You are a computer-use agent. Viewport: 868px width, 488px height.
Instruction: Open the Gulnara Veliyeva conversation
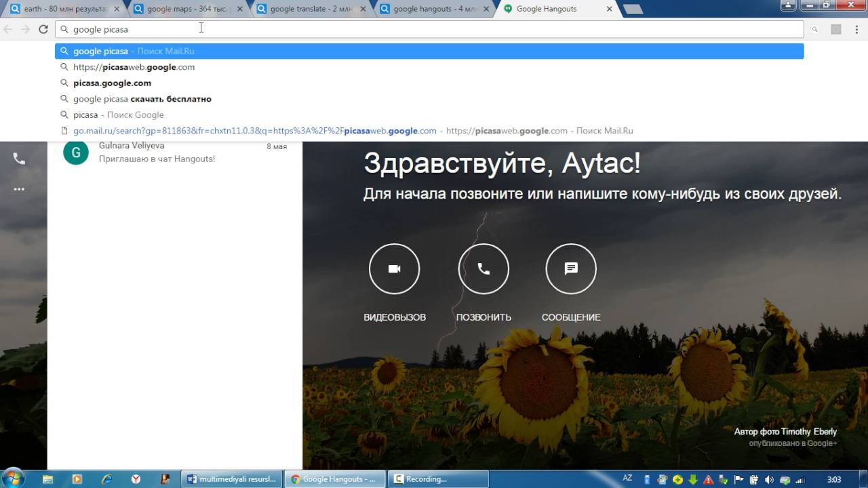point(175,152)
